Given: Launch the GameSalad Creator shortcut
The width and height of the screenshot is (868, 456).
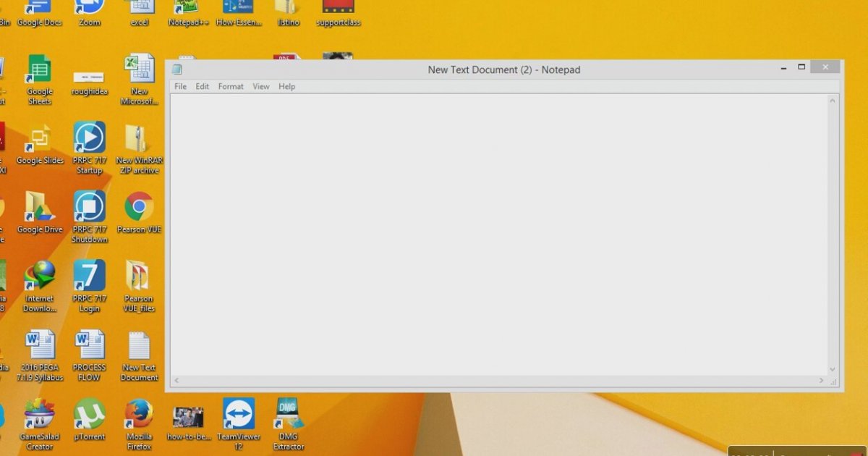Looking at the screenshot, I should tap(40, 424).
